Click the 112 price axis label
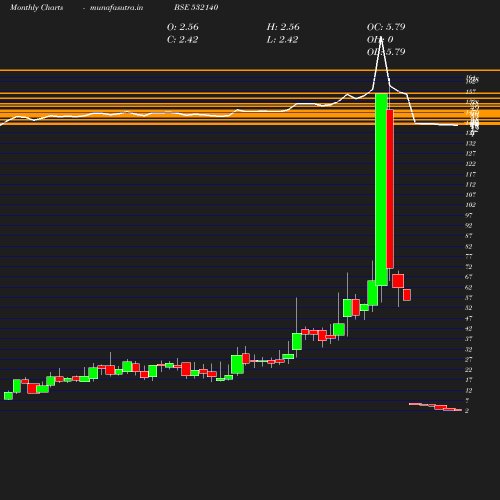The image size is (500, 500). (x=470, y=185)
